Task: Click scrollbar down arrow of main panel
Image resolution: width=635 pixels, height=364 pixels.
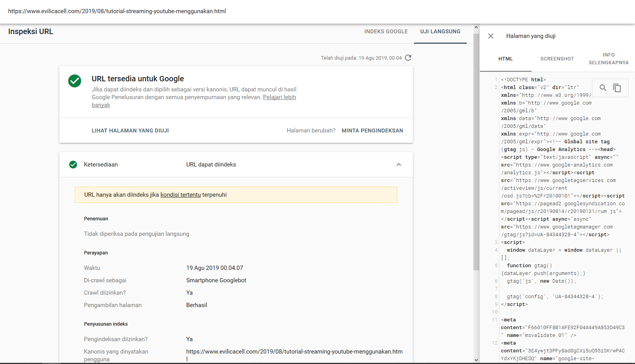Action: tap(476, 360)
